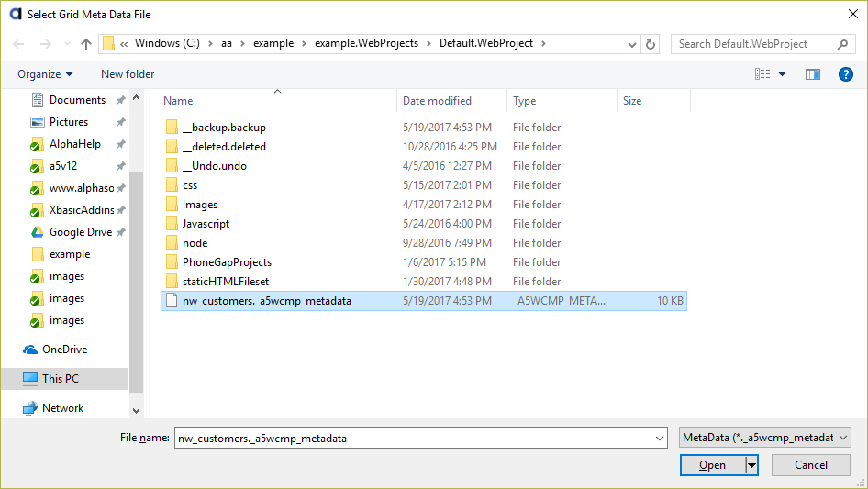Select the __deleted.deleted folder
Screen dimensions: 868x489
point(224,147)
